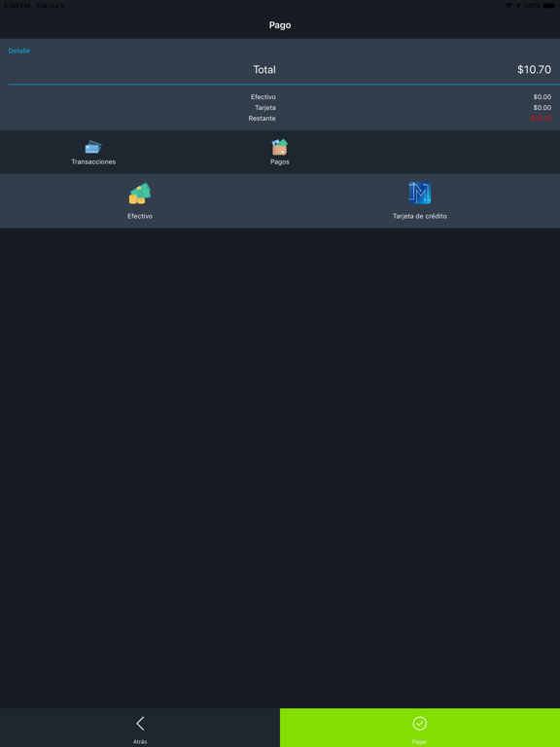
Task: Click the Tarjeta summary row label
Action: (265, 108)
